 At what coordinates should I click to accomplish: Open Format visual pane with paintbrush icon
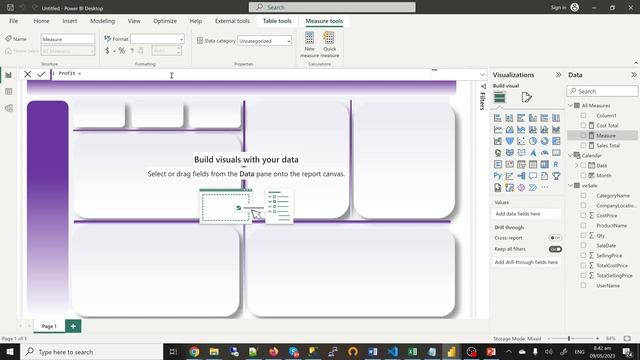(527, 98)
